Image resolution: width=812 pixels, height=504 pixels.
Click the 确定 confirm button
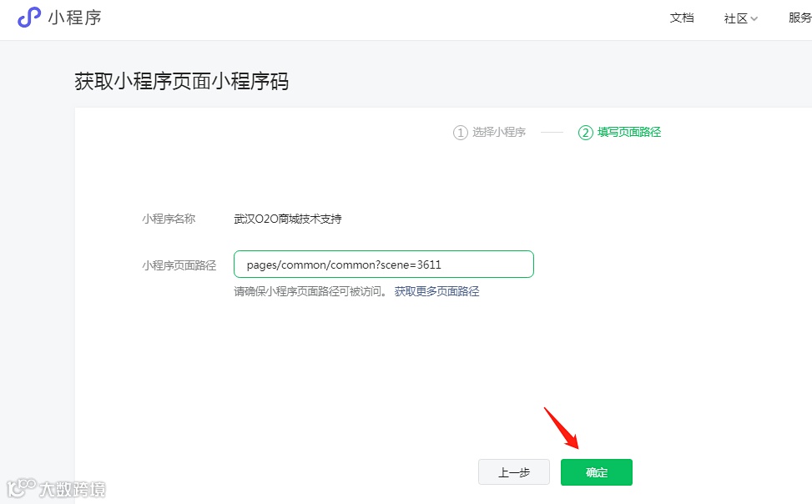coord(596,471)
